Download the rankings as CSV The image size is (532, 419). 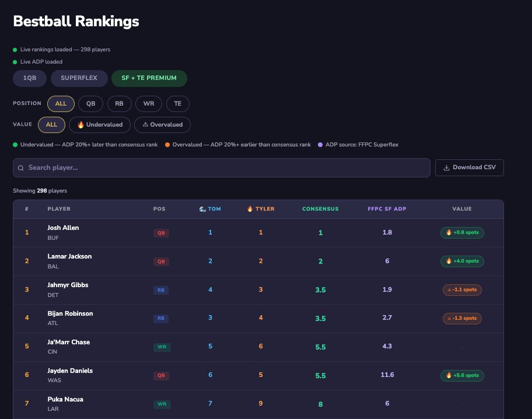(x=469, y=167)
